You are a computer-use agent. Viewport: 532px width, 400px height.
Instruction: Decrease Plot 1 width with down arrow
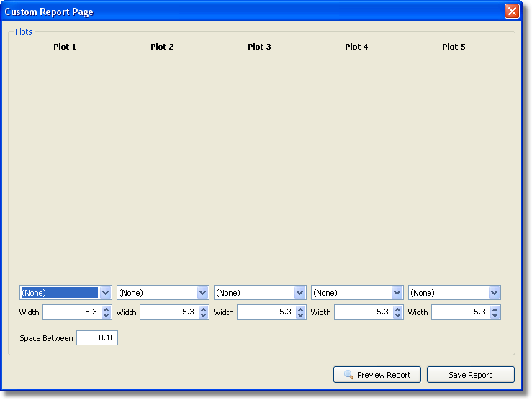pyautogui.click(x=106, y=316)
